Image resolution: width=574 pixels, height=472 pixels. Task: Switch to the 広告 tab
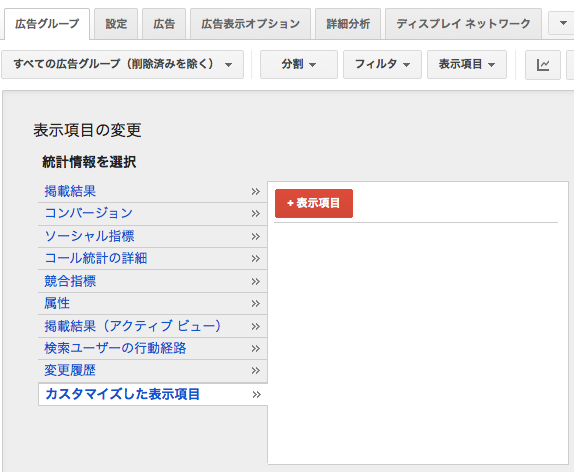(x=164, y=24)
